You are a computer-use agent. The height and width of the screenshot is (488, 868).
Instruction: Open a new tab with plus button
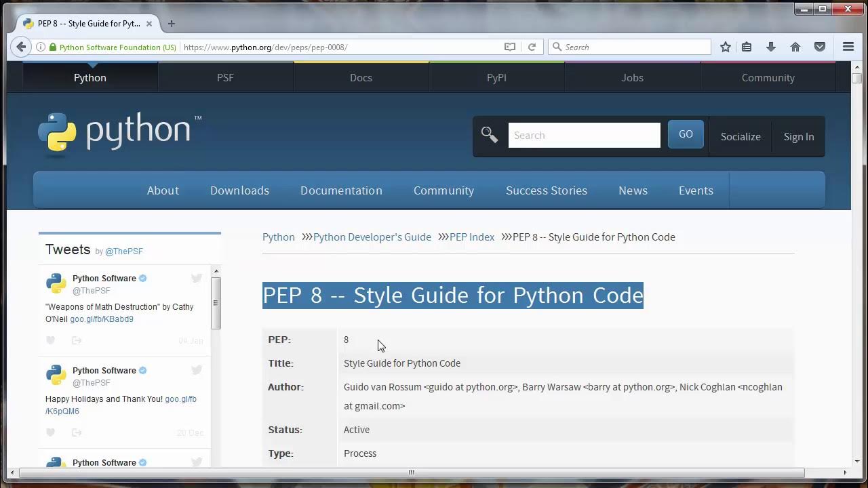[171, 23]
